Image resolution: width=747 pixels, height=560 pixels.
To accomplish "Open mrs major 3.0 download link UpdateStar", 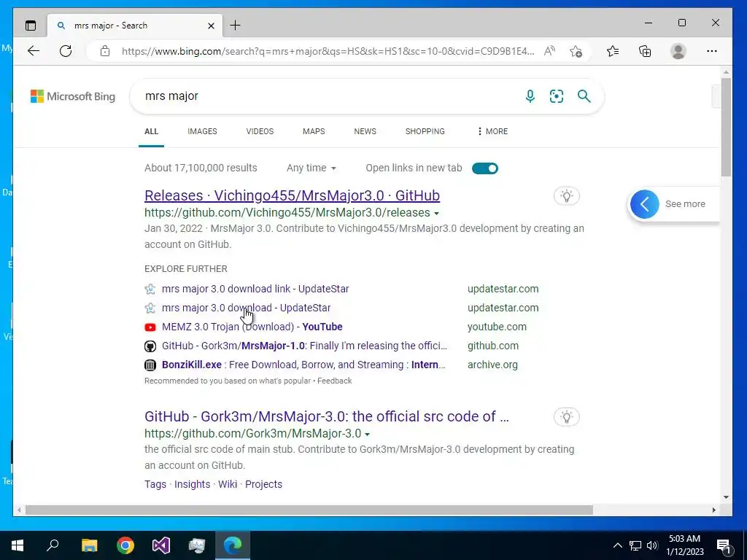I will (255, 289).
